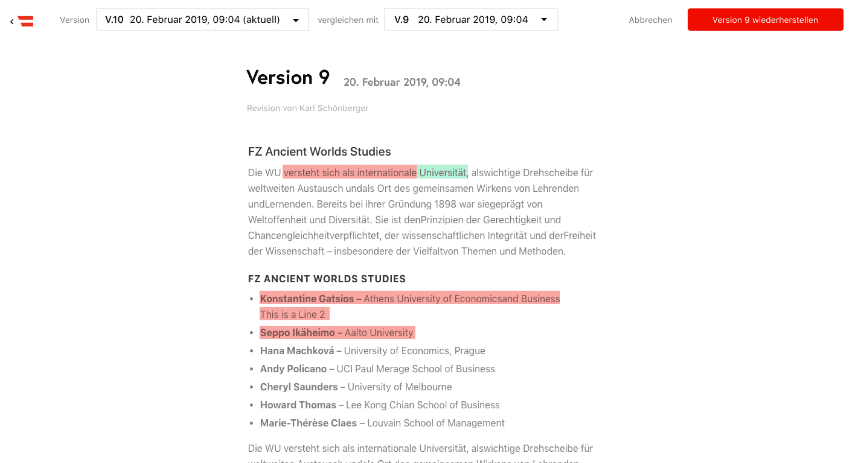This screenshot has width=868, height=463.
Task: Click the 'Konstantine Gatsios' list entry
Action: pos(307,298)
